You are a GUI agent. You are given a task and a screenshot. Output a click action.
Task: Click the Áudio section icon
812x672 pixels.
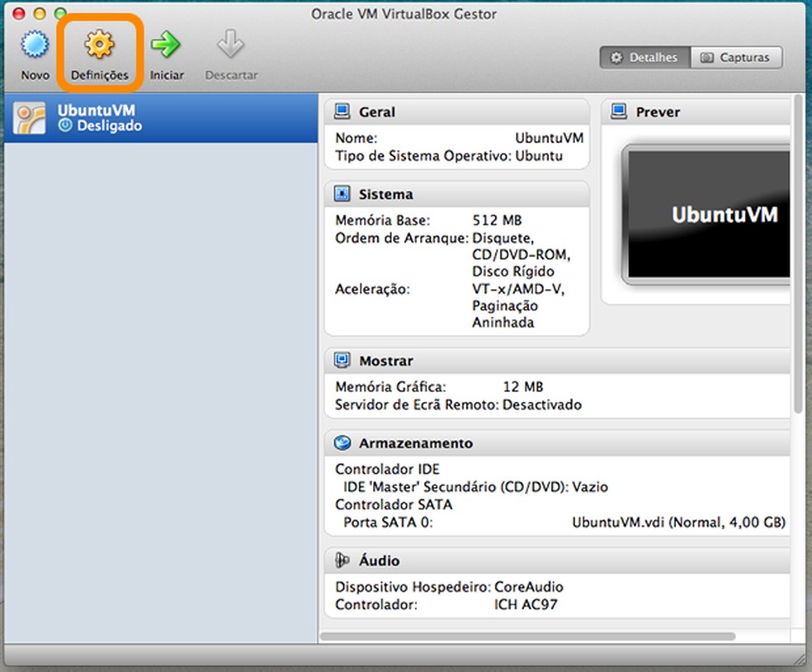pyautogui.click(x=342, y=560)
